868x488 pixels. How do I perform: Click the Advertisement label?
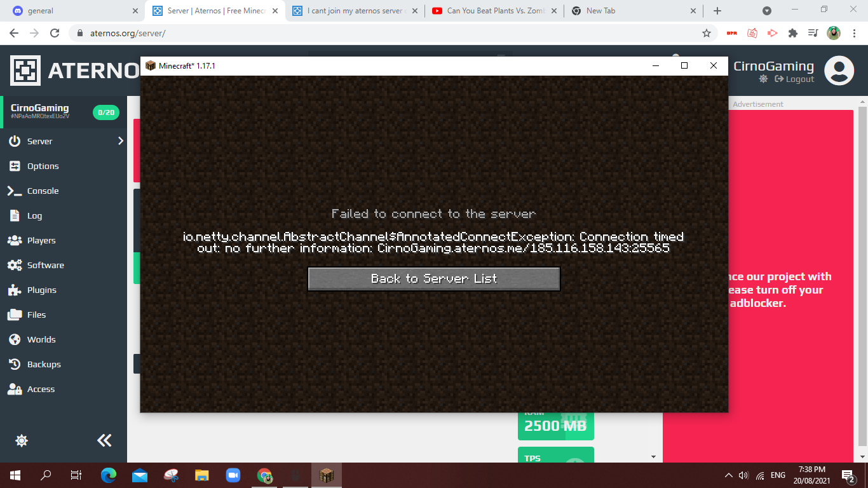tap(758, 104)
